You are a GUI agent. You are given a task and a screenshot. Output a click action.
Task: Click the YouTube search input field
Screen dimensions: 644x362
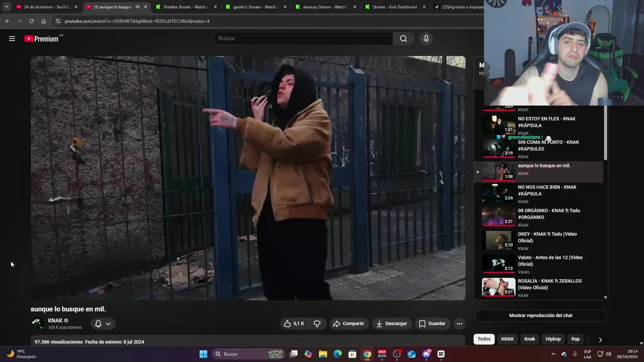[303, 39]
